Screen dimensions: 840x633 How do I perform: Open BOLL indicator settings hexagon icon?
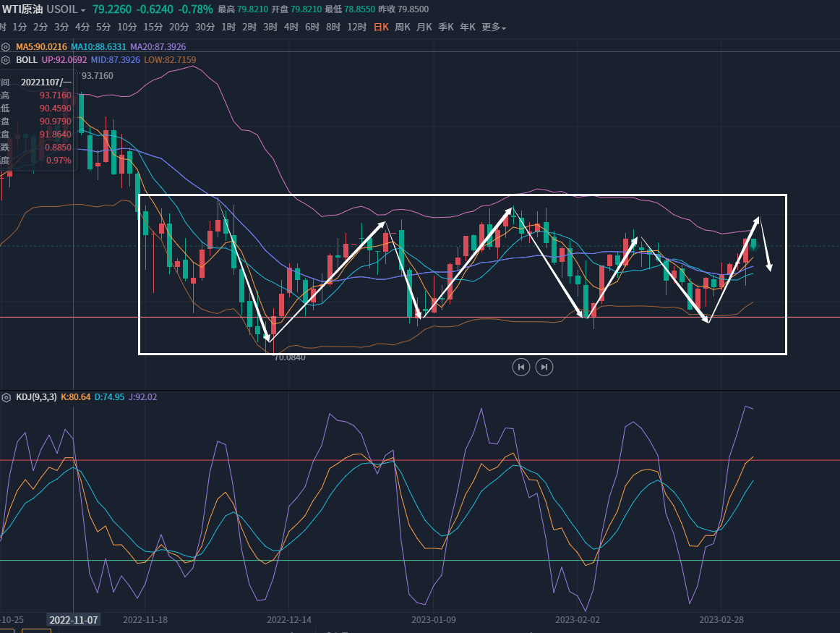click(6, 59)
